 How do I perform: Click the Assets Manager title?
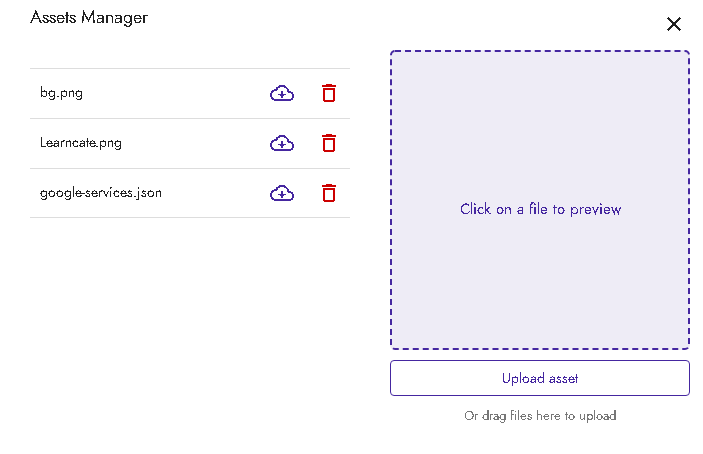click(x=89, y=17)
